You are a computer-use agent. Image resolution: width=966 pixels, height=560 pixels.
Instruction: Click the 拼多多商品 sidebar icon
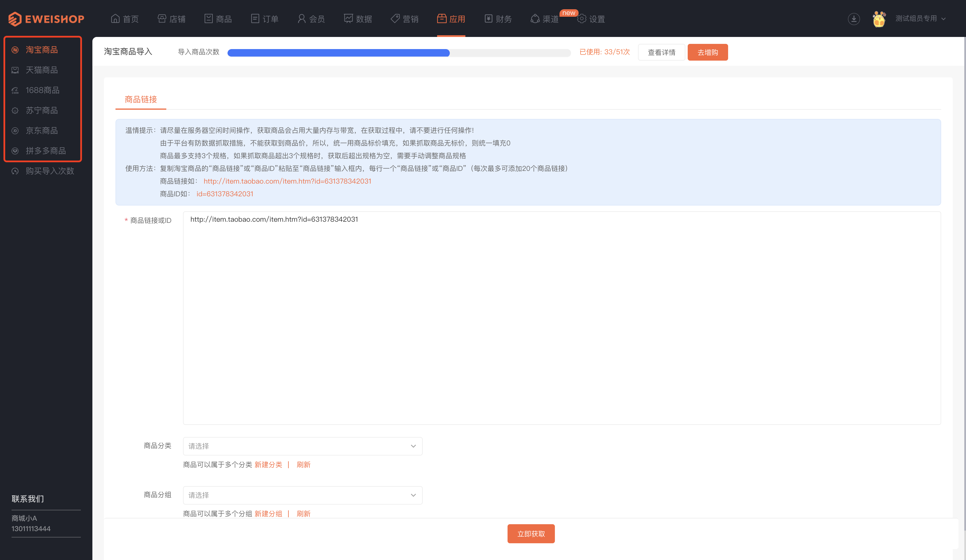(15, 151)
